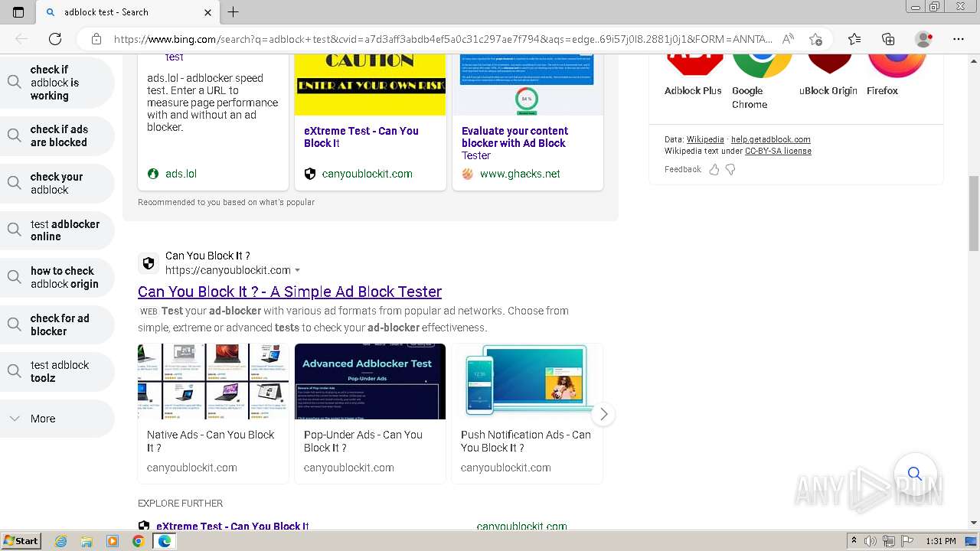Image resolution: width=980 pixels, height=551 pixels.
Task: Click the Can You Block It site icon
Action: tap(149, 263)
